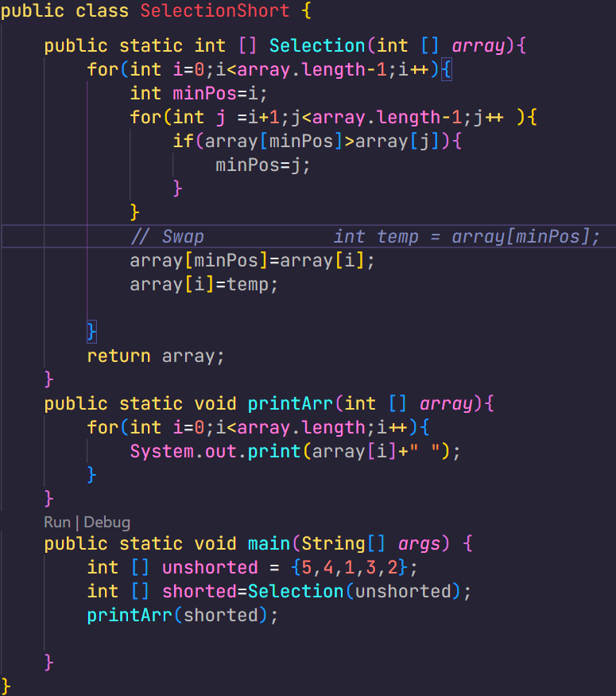This screenshot has width=616, height=696.
Task: Click the class name SelectionShort
Action: [x=215, y=10]
